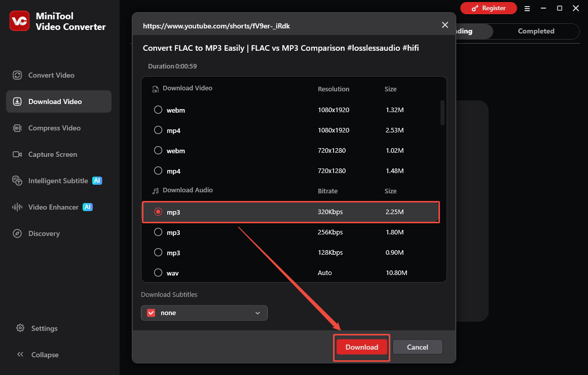Click the Intelligent Subtitle sidebar icon
Image resolution: width=588 pixels, height=375 pixels.
pos(17,181)
